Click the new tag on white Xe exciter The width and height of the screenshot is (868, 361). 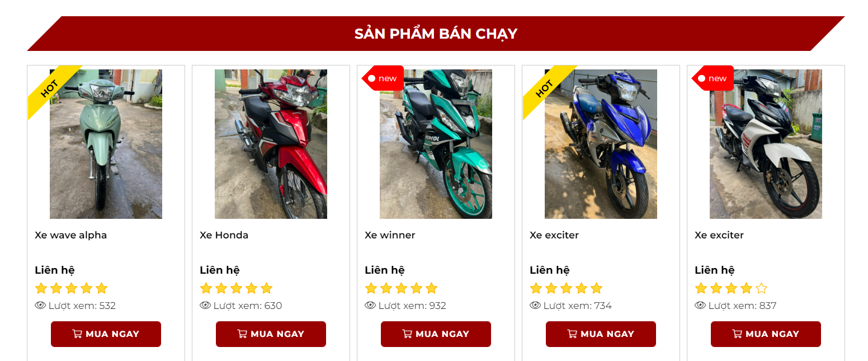[713, 78]
